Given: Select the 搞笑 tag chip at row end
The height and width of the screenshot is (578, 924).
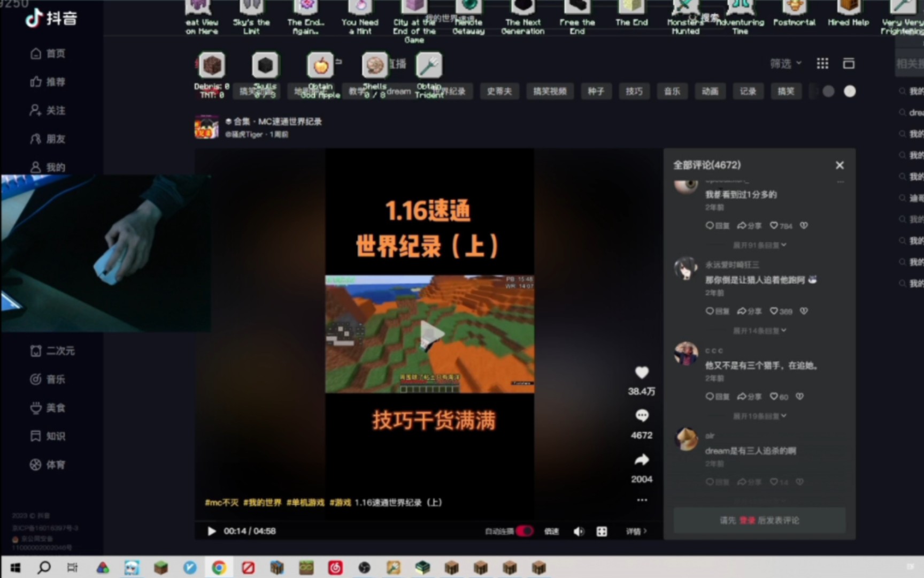Looking at the screenshot, I should 786,92.
